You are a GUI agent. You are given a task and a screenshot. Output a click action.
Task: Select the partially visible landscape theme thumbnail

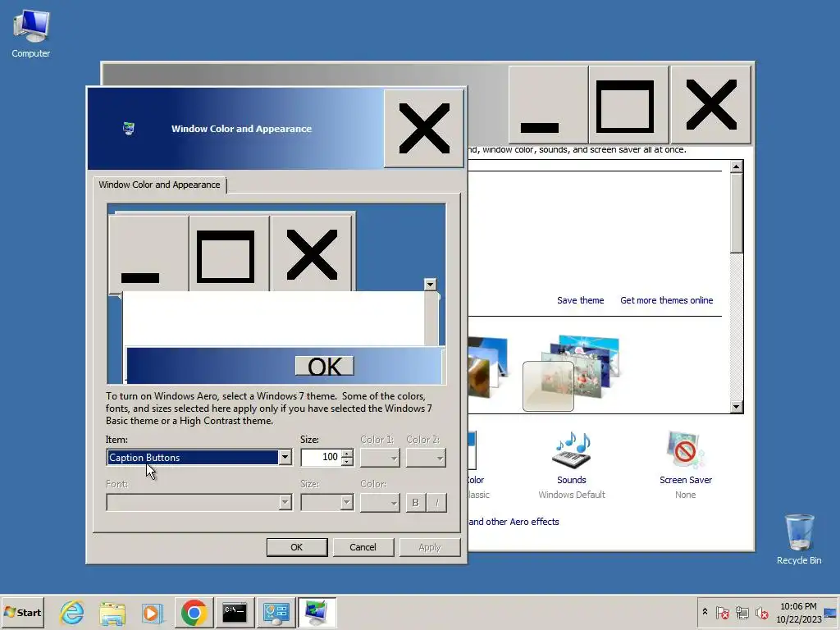point(487,367)
